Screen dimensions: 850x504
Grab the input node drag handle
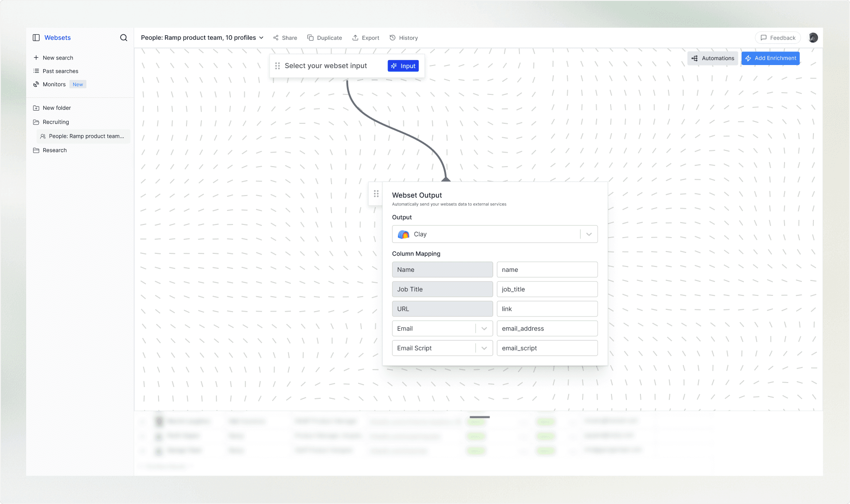277,66
